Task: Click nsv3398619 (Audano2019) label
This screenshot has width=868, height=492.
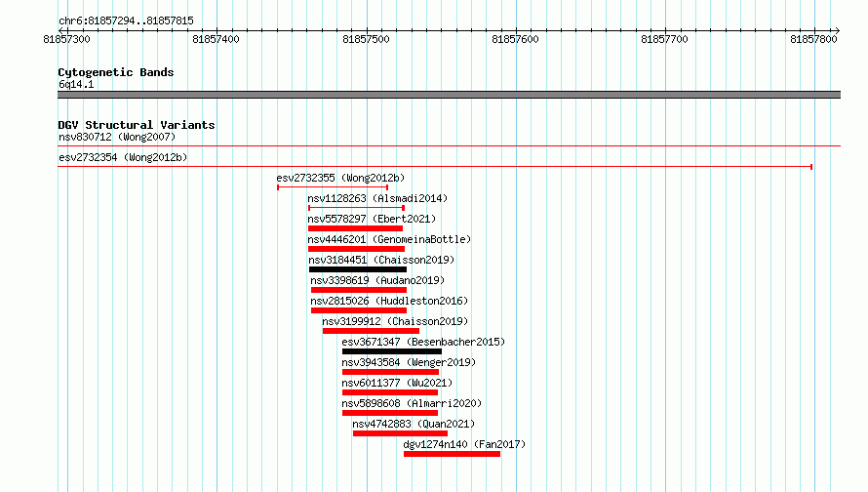Action: pos(377,280)
